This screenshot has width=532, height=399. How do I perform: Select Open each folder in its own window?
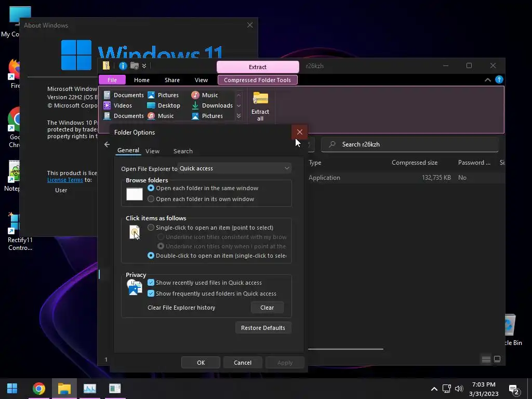click(201, 199)
